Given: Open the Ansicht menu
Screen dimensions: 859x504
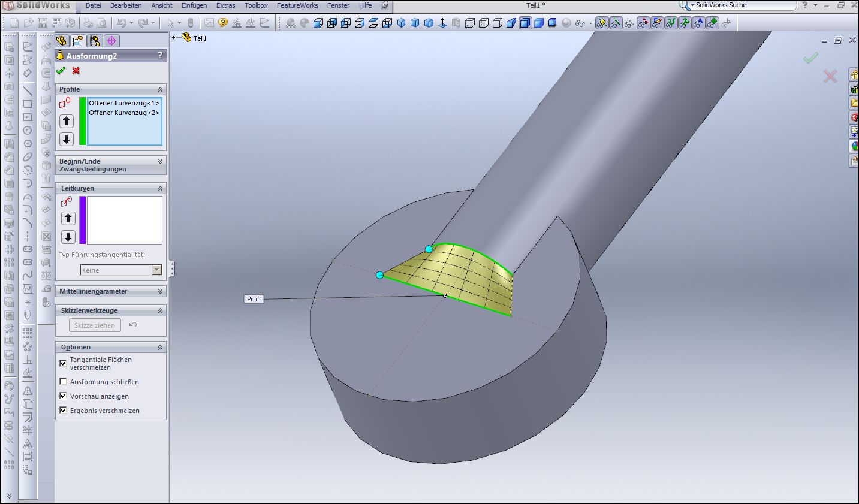Looking at the screenshot, I should (x=162, y=5).
